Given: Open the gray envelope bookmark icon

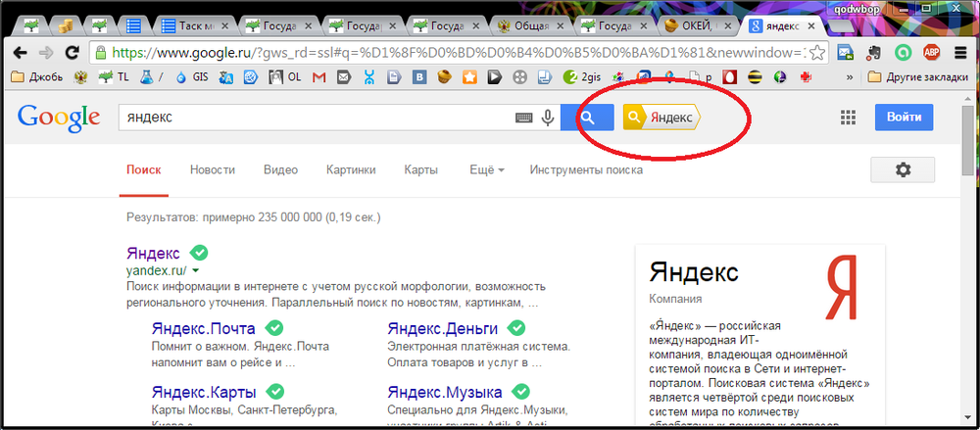Looking at the screenshot, I should (x=343, y=77).
